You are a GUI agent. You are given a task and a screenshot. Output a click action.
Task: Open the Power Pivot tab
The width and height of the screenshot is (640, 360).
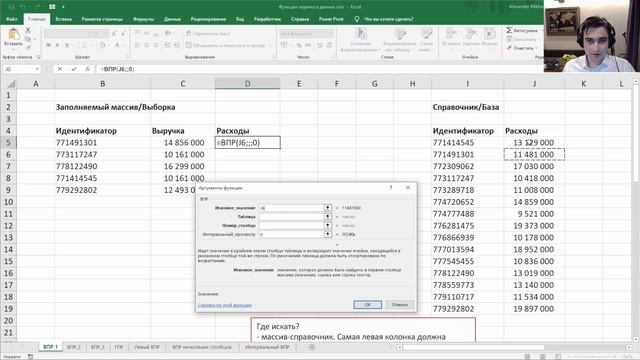(331, 19)
